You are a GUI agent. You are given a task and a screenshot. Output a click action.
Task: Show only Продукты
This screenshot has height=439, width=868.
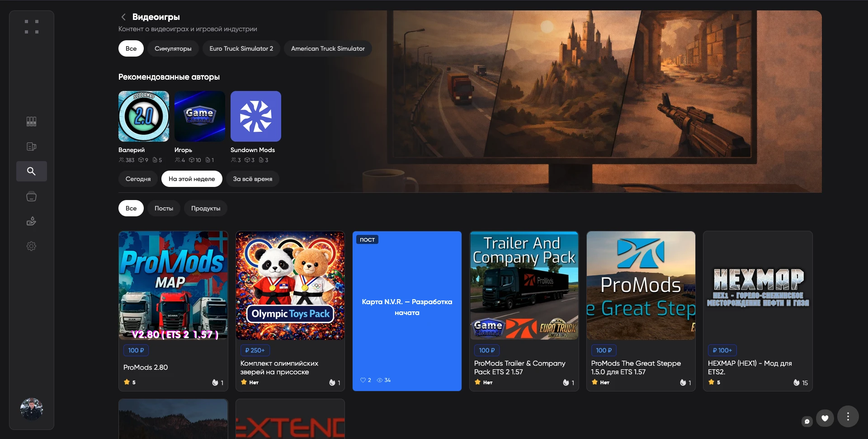coord(206,208)
